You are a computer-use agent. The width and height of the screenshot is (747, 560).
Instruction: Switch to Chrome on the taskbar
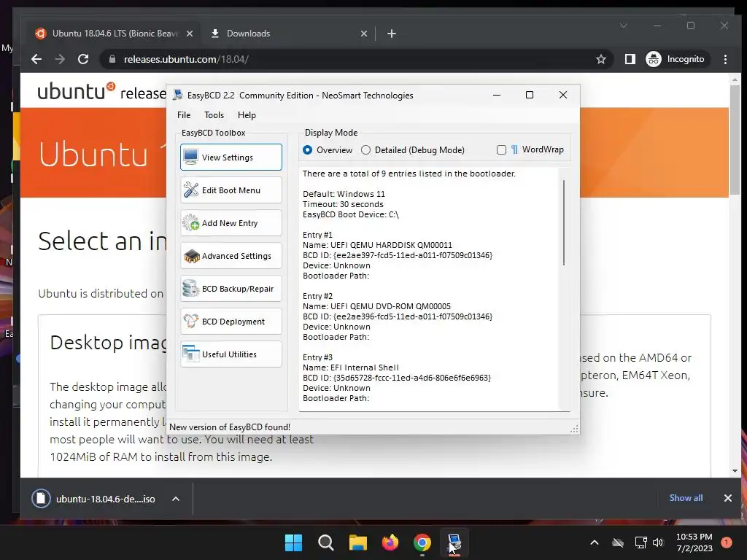[422, 542]
